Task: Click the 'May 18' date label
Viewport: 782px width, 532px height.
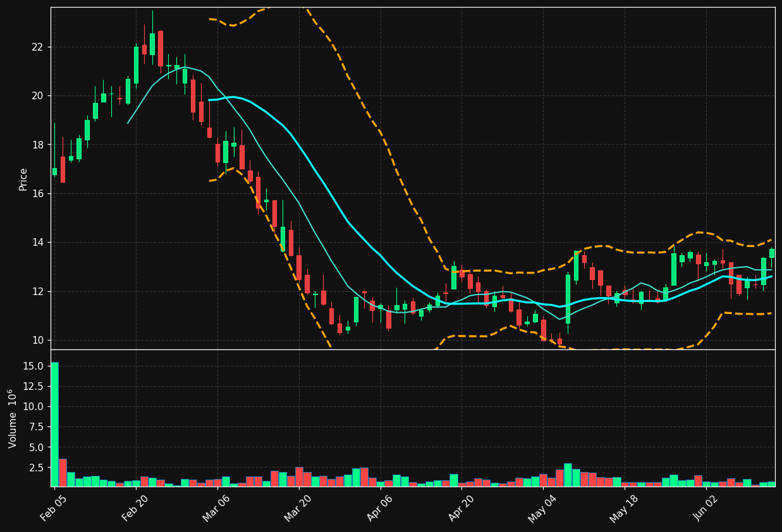Action: click(x=625, y=507)
